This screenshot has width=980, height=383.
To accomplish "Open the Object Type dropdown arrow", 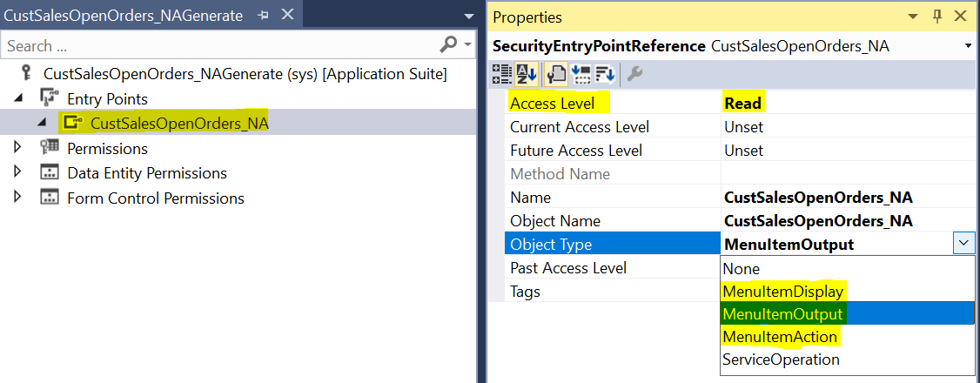I will point(963,245).
